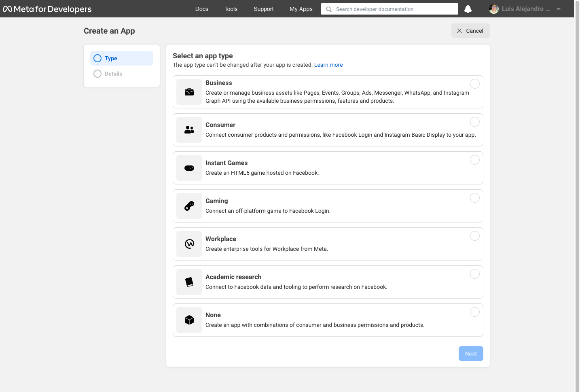Click the Meta for Developers logo
The height and width of the screenshot is (392, 580).
tap(47, 9)
